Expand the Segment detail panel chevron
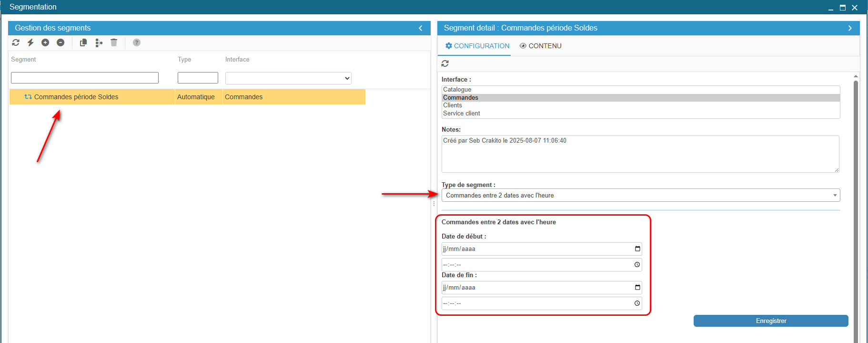868x343 pixels. coord(850,28)
